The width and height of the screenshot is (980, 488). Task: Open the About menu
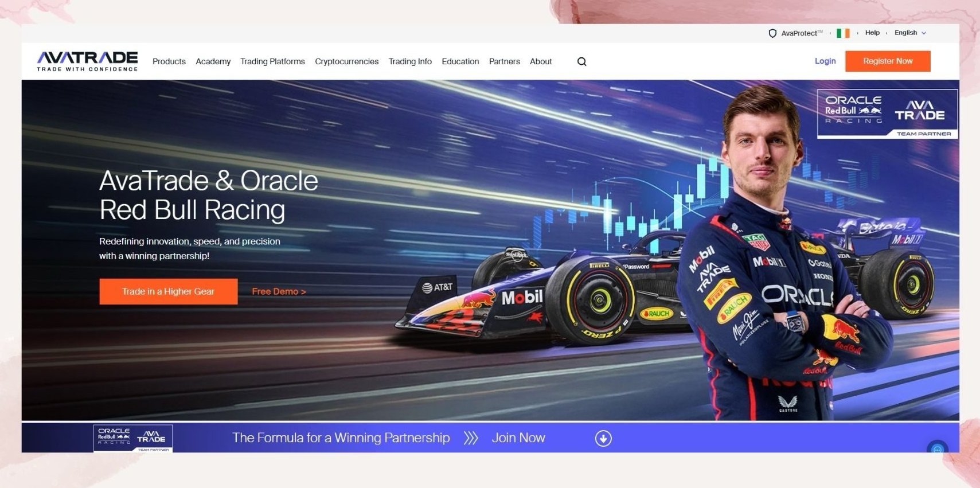[541, 61]
